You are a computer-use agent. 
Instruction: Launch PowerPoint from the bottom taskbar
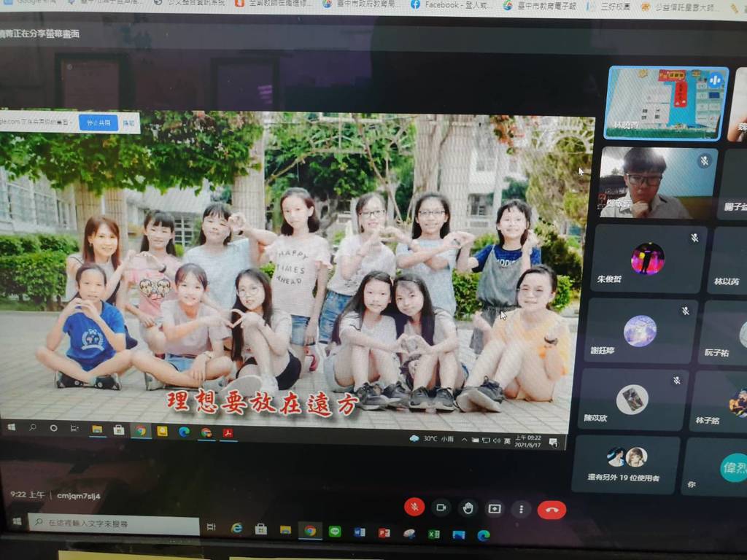384,533
